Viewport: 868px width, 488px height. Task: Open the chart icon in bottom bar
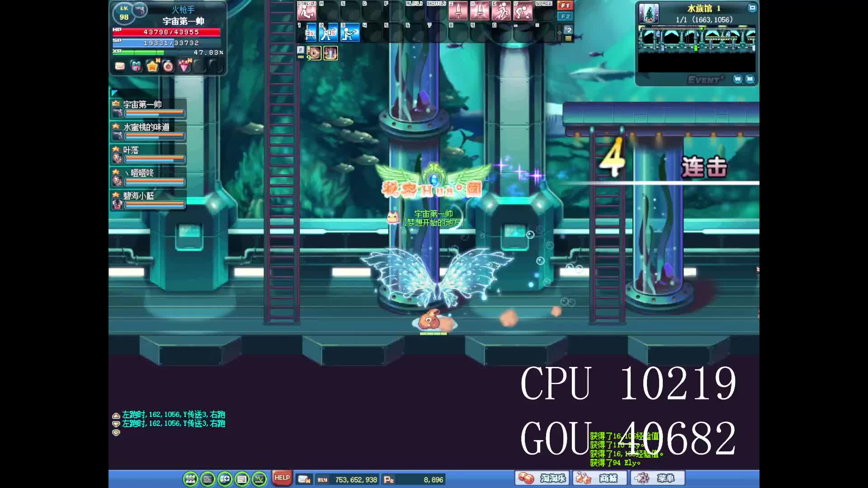pyautogui.click(x=259, y=479)
